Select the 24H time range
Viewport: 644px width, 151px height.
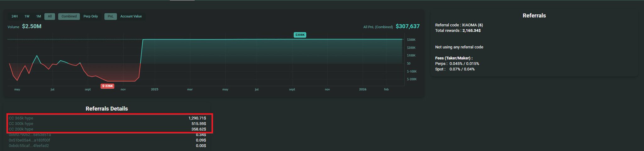[14, 16]
